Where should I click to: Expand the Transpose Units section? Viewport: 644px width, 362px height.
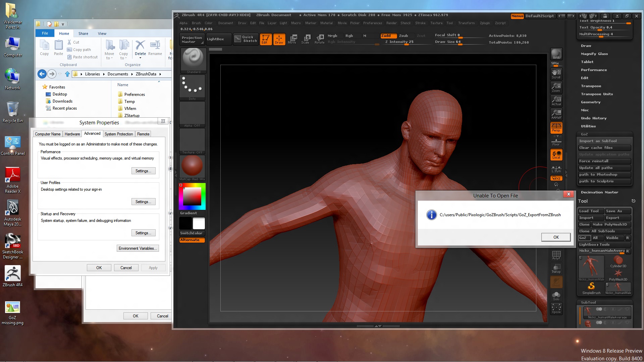click(597, 94)
